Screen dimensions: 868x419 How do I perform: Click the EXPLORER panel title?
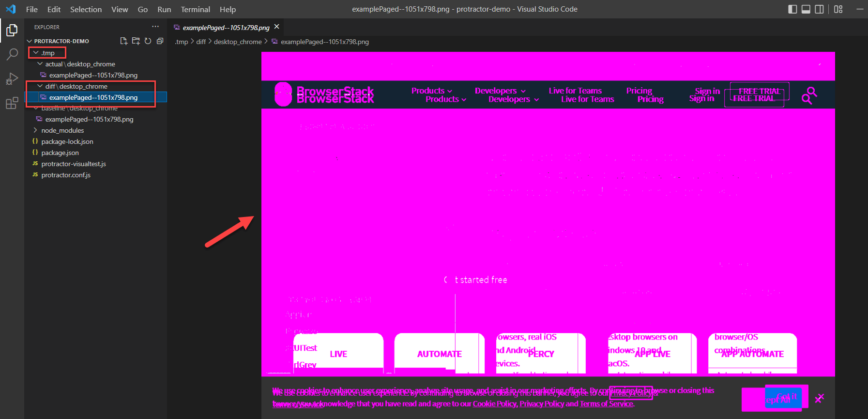click(x=47, y=27)
